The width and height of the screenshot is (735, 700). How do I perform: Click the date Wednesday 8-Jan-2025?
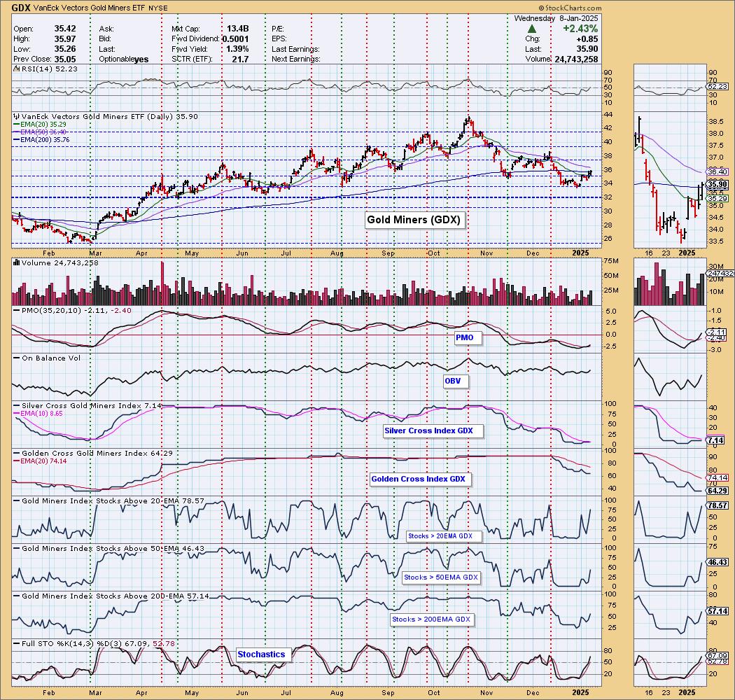click(x=556, y=18)
